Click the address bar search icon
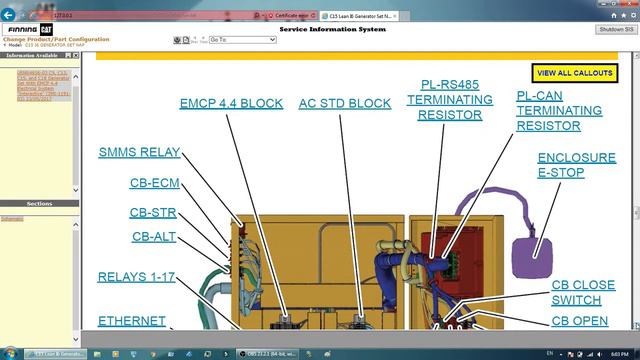 point(256,16)
